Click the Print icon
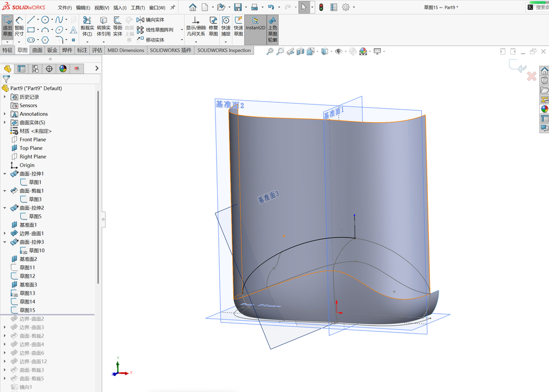 pyautogui.click(x=255, y=7)
